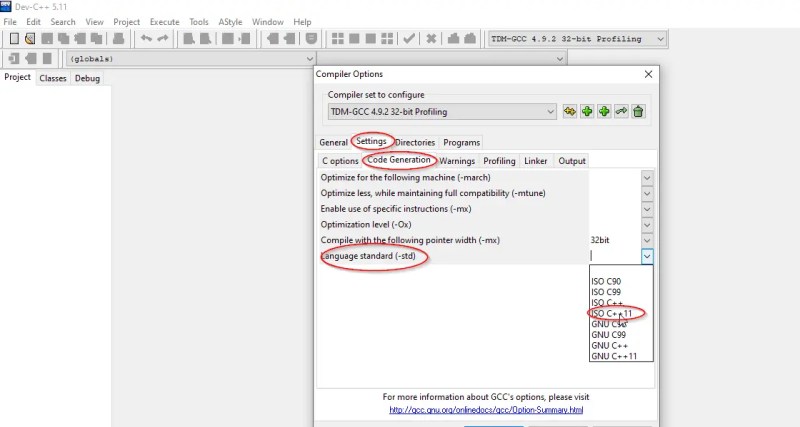The image size is (800, 427).
Task: Open the (globals) scope dropdown
Action: 191,59
